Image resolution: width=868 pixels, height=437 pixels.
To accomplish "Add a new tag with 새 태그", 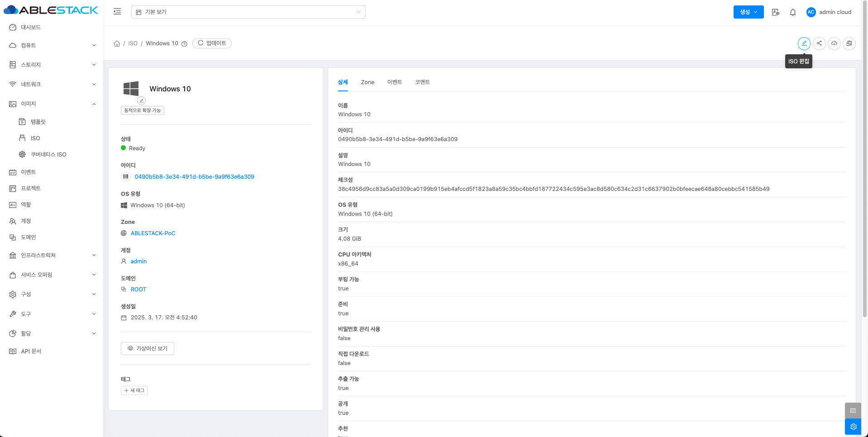I will pos(134,390).
